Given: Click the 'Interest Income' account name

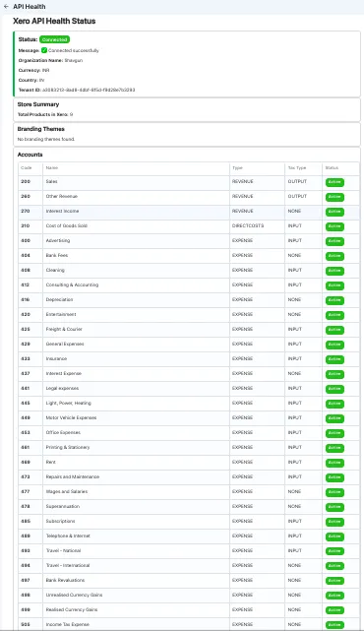Looking at the screenshot, I should (x=62, y=211).
